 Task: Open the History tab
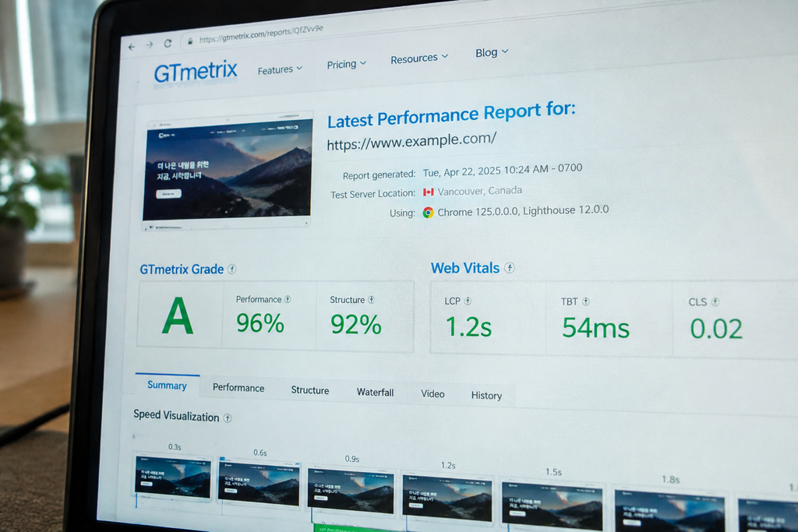coord(486,395)
